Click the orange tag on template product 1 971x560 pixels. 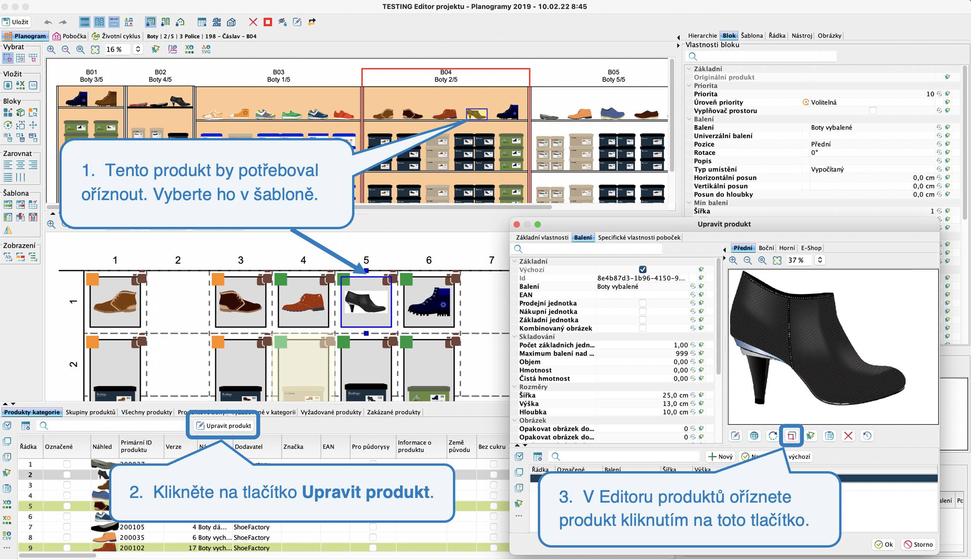pyautogui.click(x=92, y=279)
